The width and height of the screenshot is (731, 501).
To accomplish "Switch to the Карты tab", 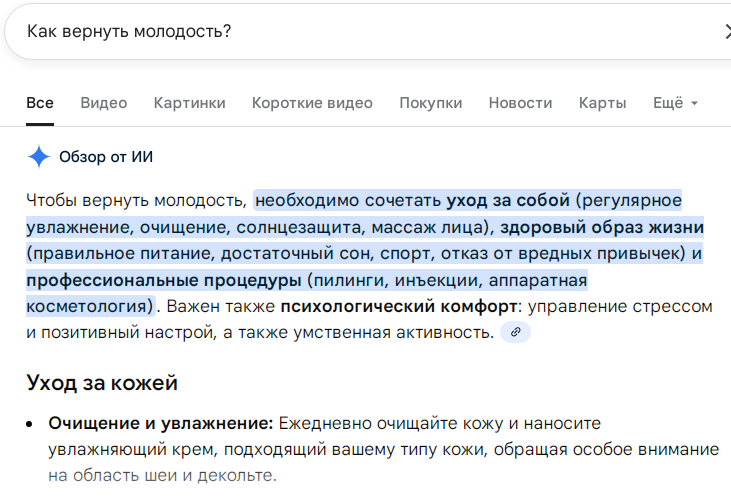I will click(602, 103).
